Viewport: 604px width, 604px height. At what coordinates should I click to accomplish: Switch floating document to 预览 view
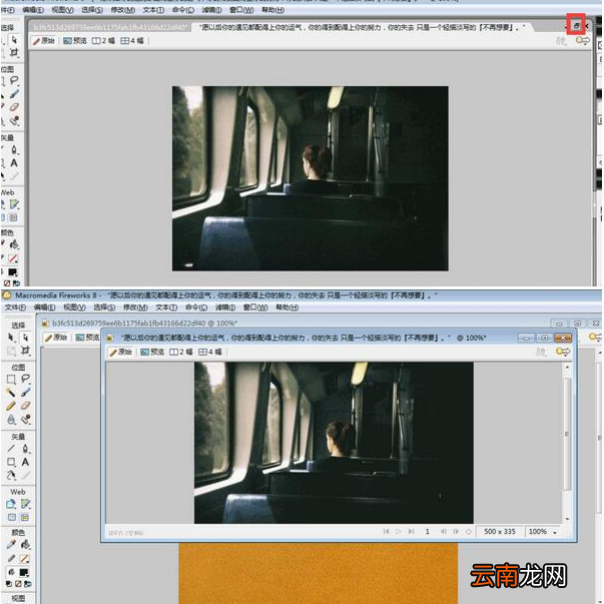pyautogui.click(x=152, y=352)
